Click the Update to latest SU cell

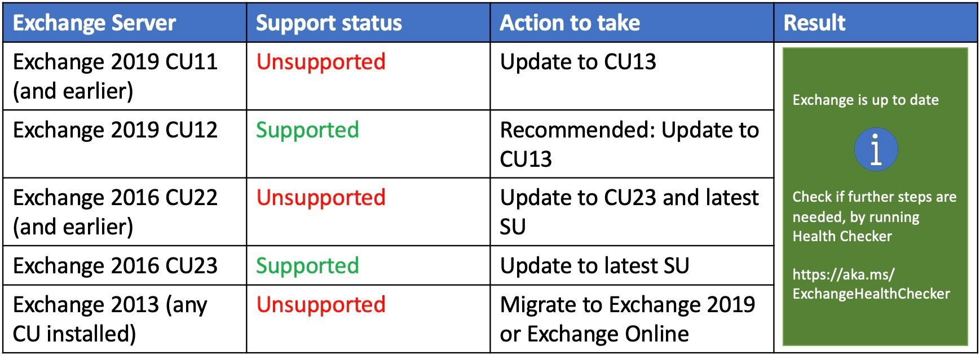click(x=594, y=265)
